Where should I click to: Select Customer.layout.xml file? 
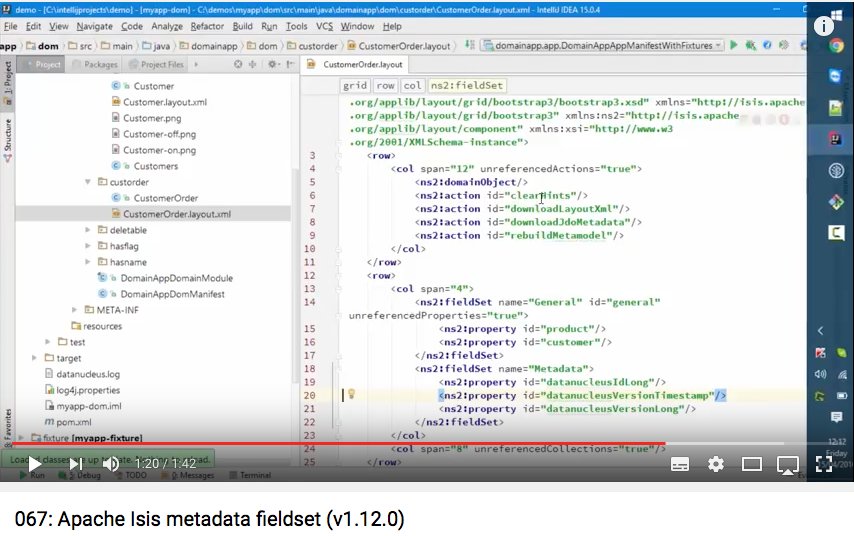click(x=164, y=102)
